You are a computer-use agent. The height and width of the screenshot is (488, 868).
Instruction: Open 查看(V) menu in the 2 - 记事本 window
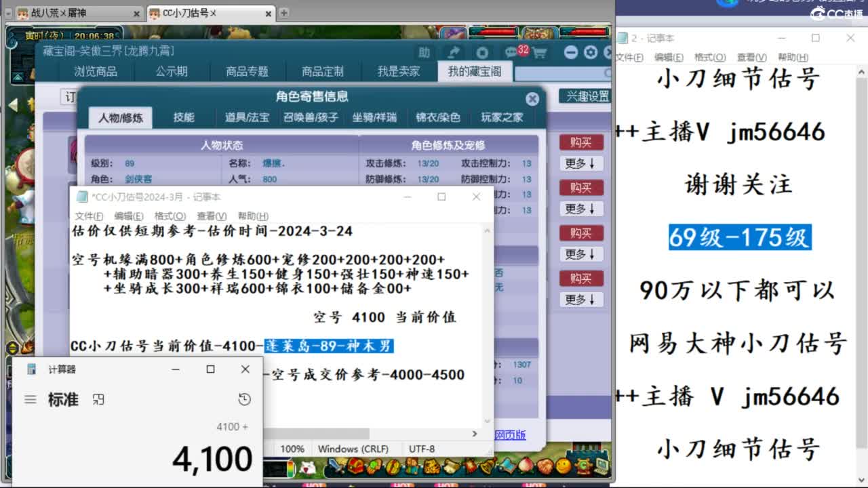click(751, 58)
